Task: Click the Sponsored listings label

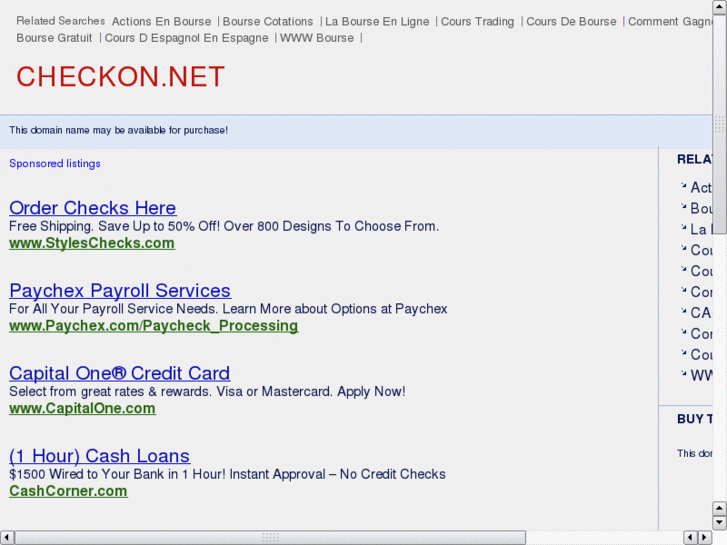Action: [x=55, y=163]
